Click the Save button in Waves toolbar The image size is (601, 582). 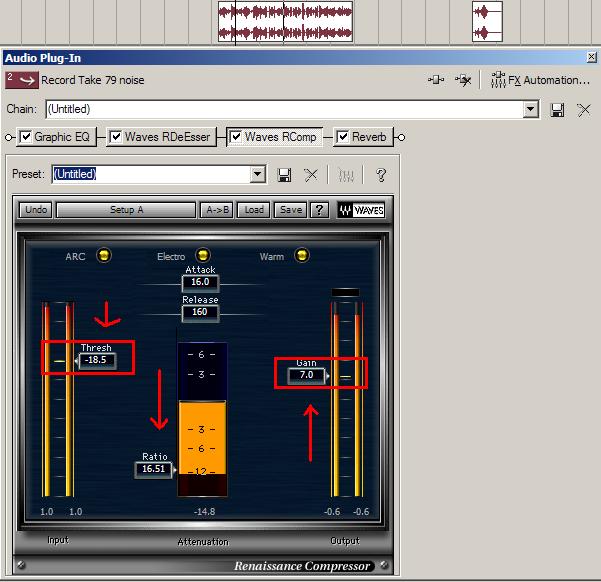click(291, 210)
